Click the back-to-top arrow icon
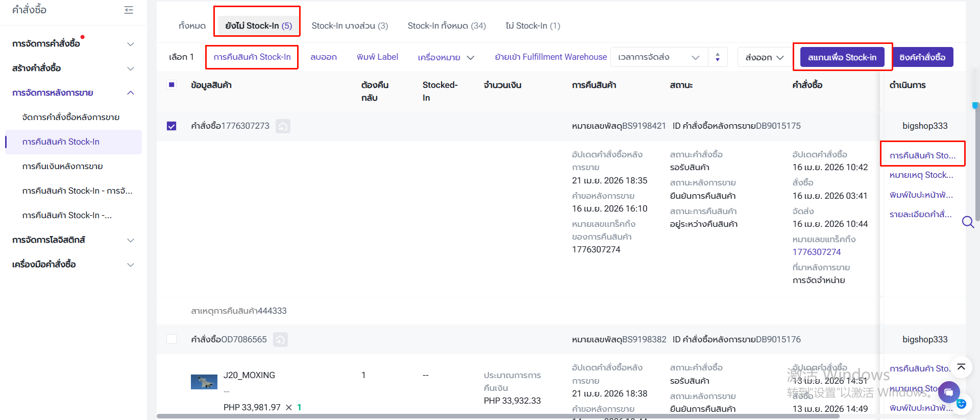 click(x=961, y=367)
